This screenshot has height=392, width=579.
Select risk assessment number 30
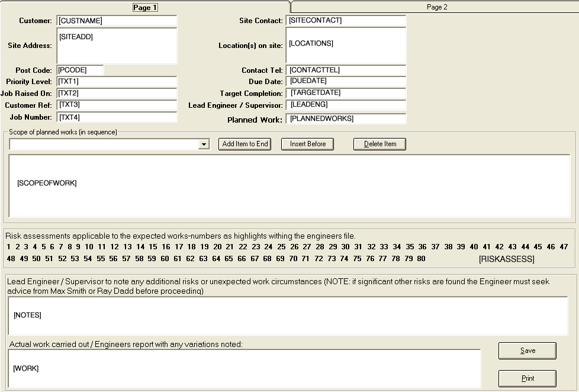click(345, 247)
